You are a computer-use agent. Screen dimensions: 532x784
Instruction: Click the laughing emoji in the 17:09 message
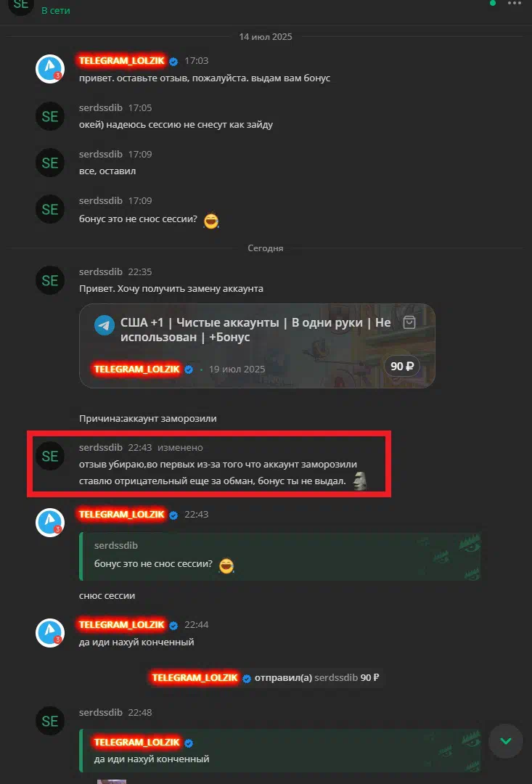tap(211, 220)
